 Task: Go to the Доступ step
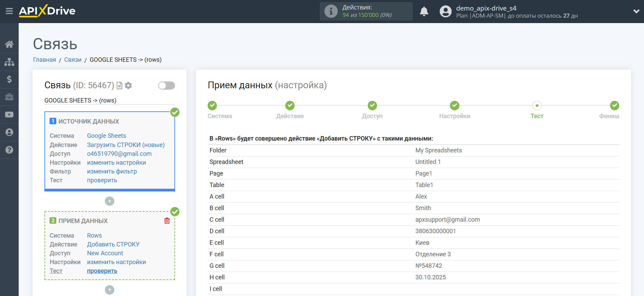click(372, 106)
